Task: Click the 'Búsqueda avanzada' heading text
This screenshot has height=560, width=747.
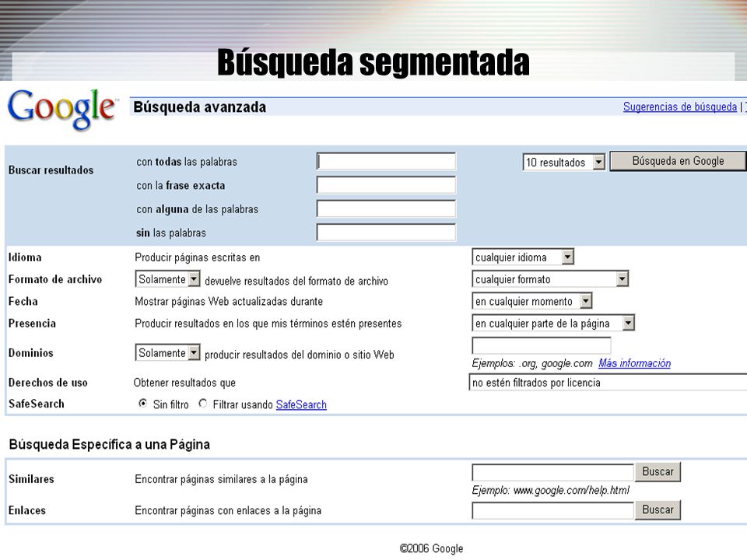Action: (x=200, y=107)
